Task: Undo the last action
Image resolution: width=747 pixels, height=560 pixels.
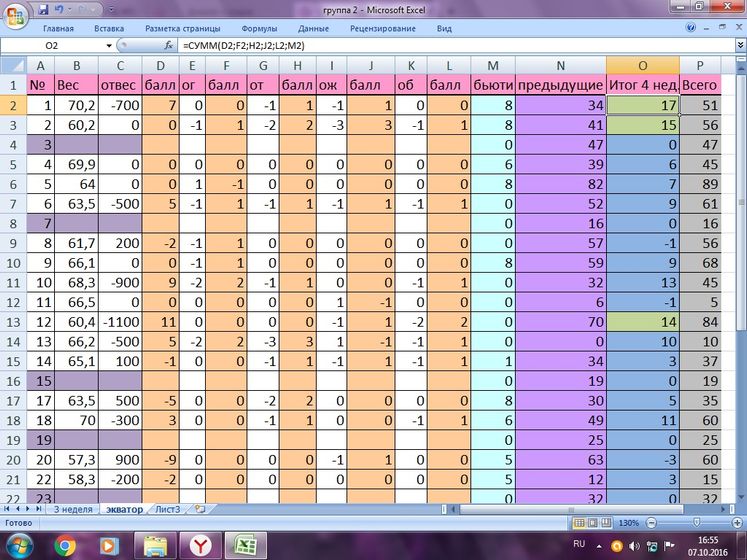Action: tap(59, 9)
